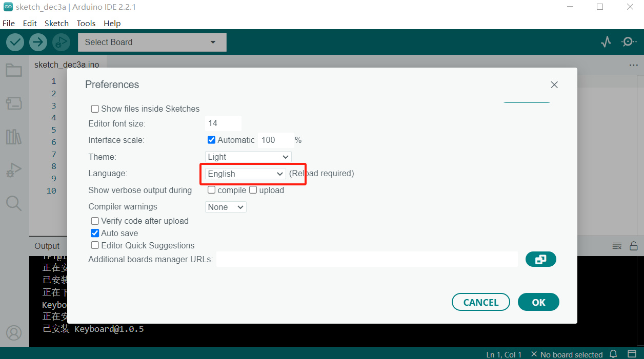The image size is (644, 359).
Task: Enable Editor Quick Suggestions
Action: pyautogui.click(x=95, y=245)
